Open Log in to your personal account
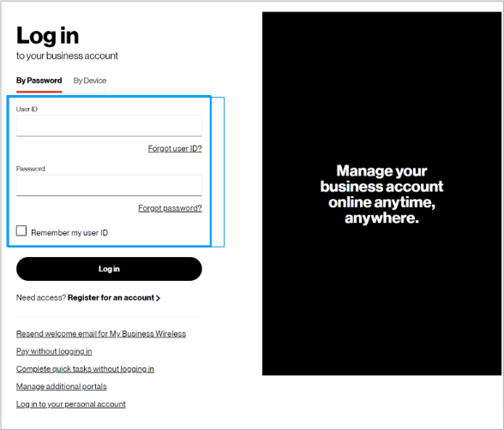The height and width of the screenshot is (430, 504). pyautogui.click(x=70, y=404)
